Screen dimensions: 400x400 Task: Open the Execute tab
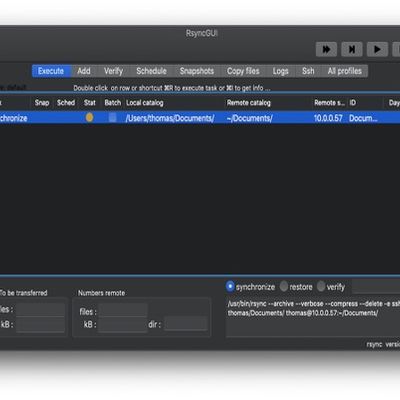tap(51, 71)
